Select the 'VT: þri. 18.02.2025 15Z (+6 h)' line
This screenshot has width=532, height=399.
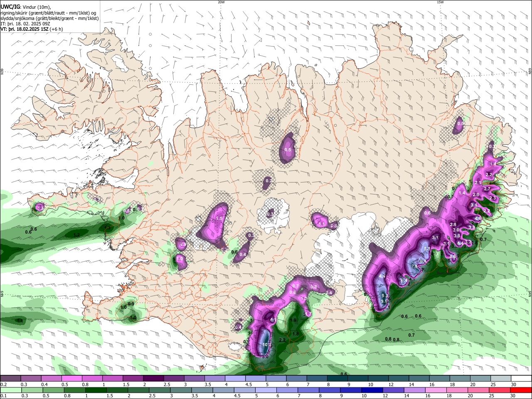[x=32, y=29]
